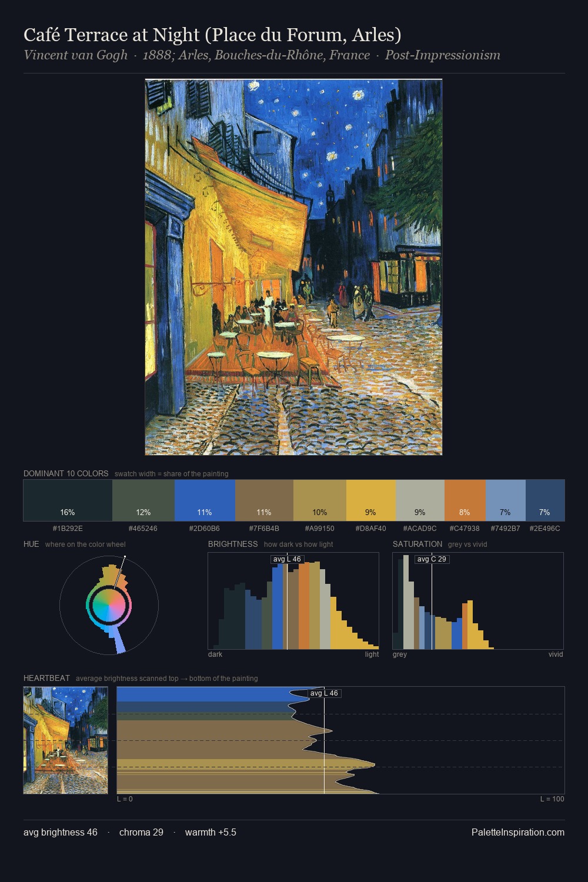This screenshot has height=882, width=588.
Task: Click the '#2D60B6' hex code label
Action: point(205,528)
